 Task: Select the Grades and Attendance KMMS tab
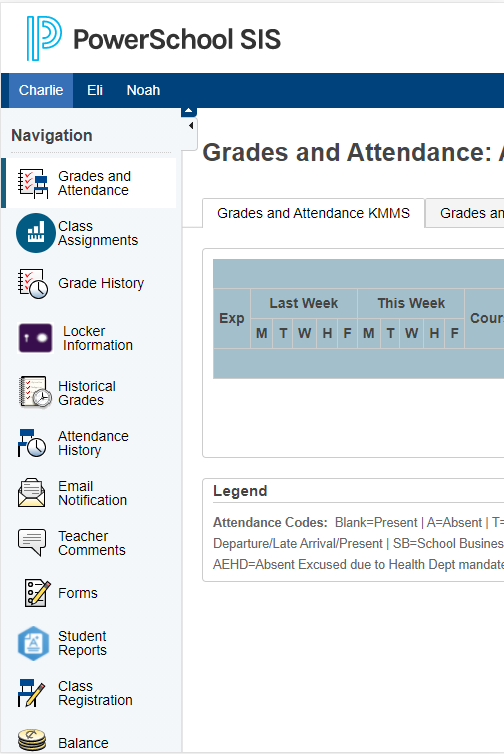pos(314,213)
